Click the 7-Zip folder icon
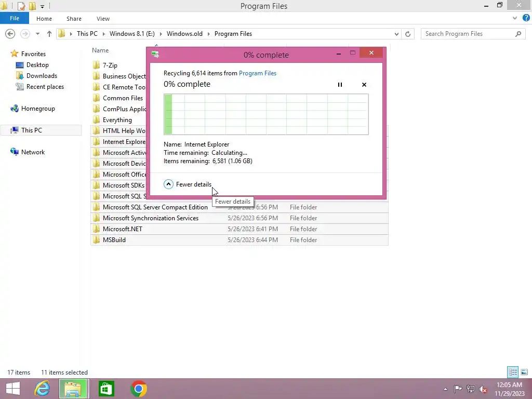The width and height of the screenshot is (532, 399). click(96, 65)
